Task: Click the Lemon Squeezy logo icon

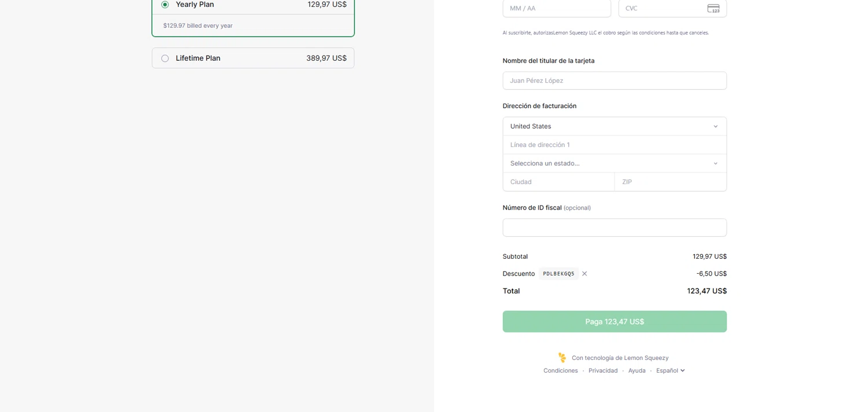Action: (562, 358)
